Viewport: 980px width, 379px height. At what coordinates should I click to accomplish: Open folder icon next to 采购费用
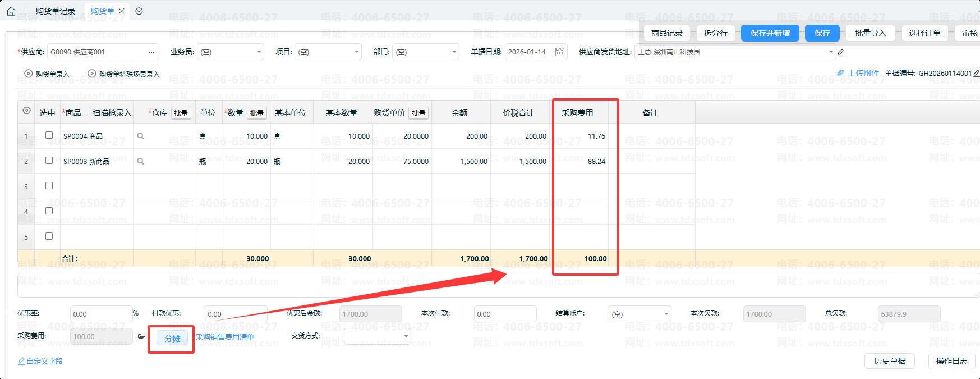pos(141,337)
